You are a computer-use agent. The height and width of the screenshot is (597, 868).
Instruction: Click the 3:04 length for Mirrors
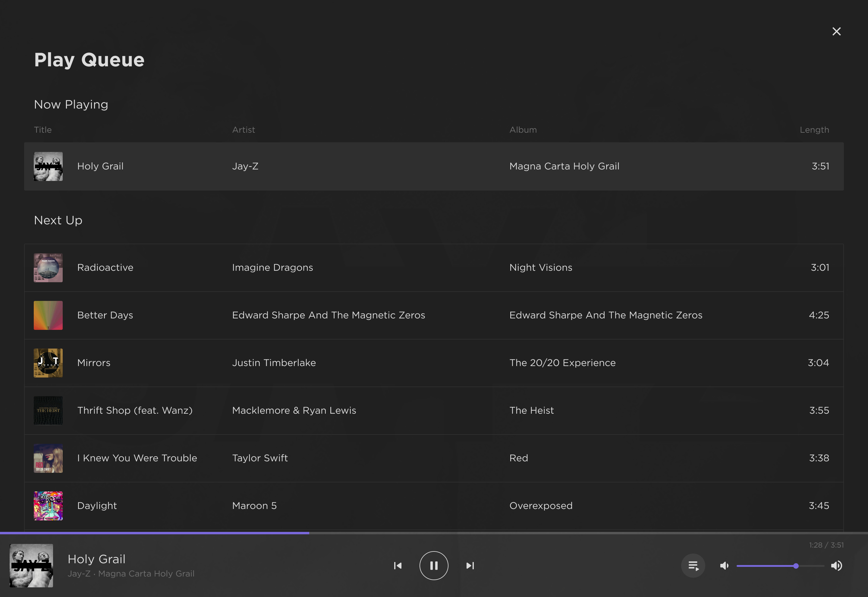point(818,363)
